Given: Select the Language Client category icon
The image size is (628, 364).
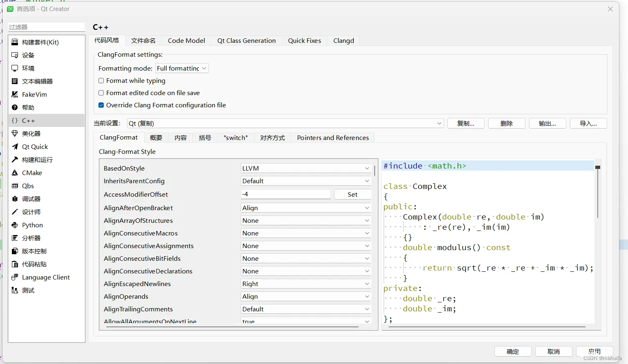Looking at the screenshot, I should 15,277.
